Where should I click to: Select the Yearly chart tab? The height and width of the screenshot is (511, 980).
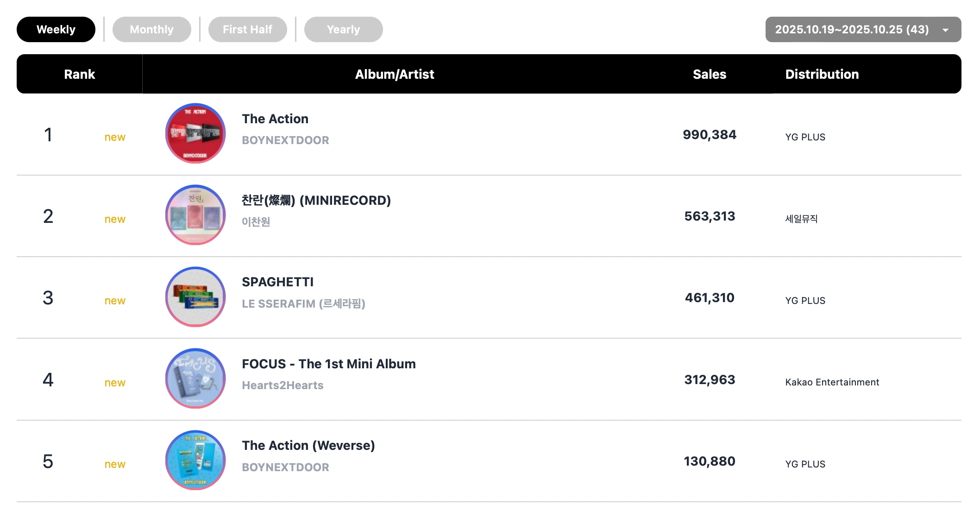click(x=343, y=30)
